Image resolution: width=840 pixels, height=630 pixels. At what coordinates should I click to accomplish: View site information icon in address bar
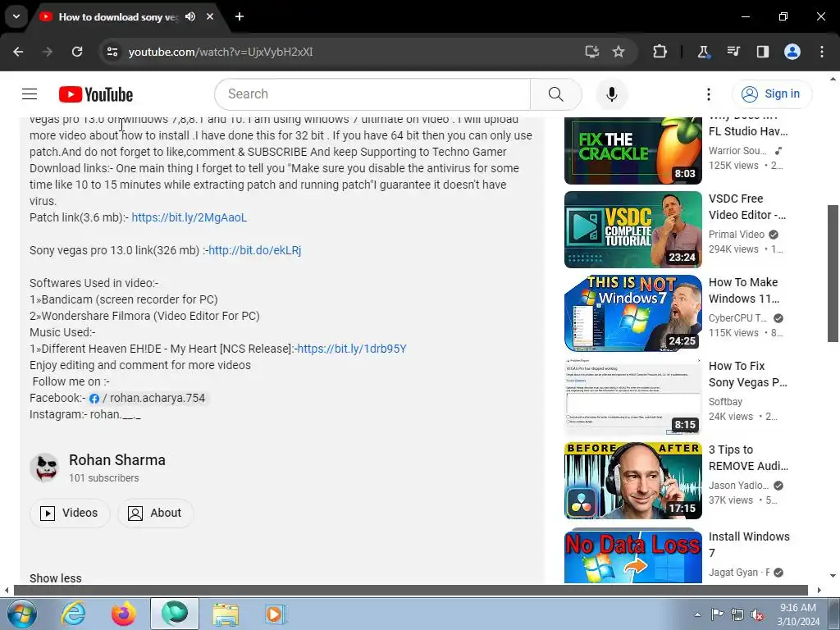click(x=112, y=52)
